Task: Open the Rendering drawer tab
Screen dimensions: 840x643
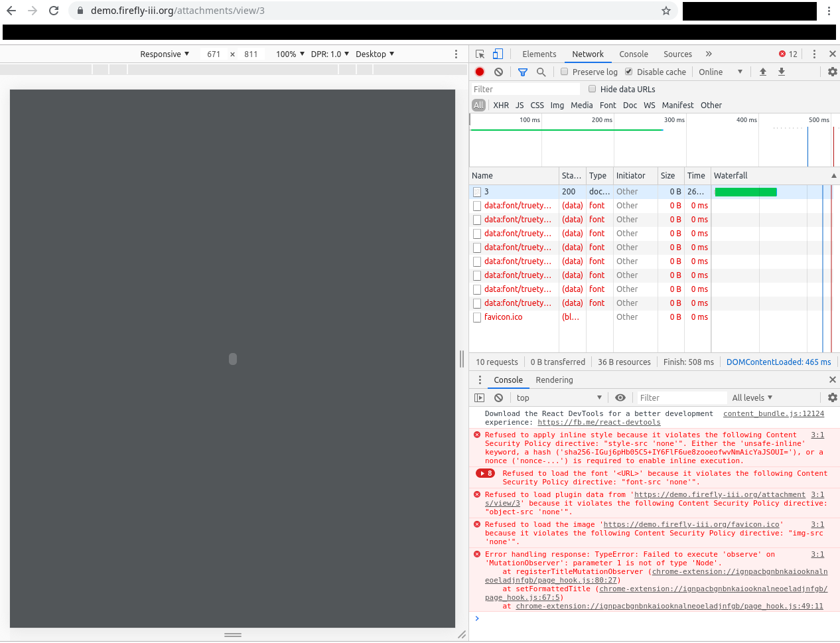Action: (x=554, y=380)
